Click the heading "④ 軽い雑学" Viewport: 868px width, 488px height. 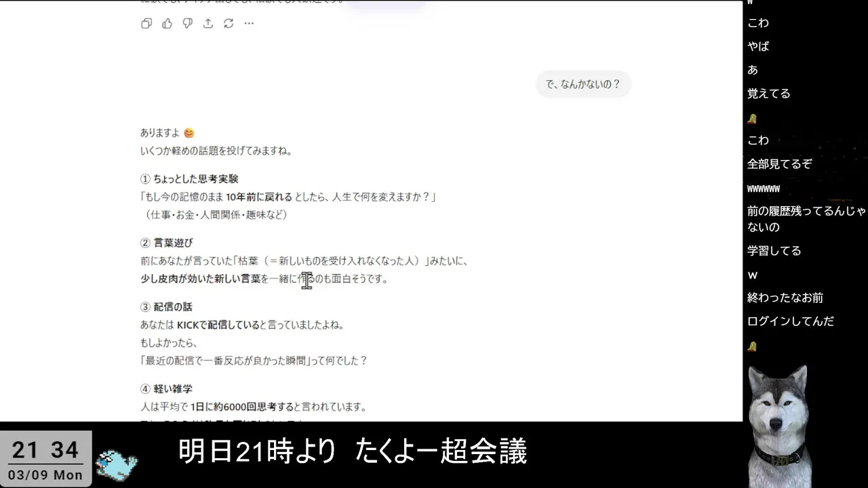[x=166, y=389]
